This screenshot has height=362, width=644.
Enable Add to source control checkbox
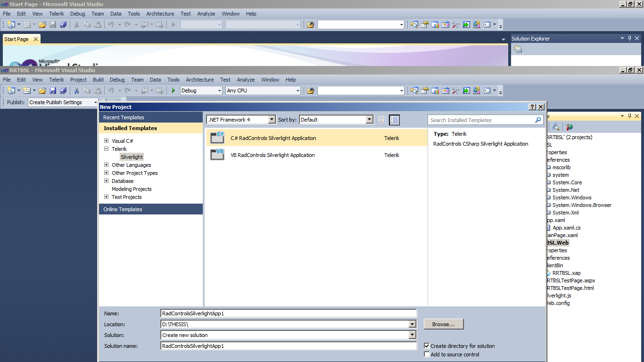click(x=427, y=354)
